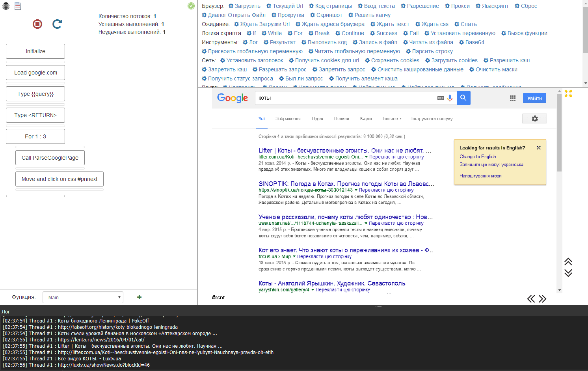Click the bug debug icon at top-left

pos(6,6)
